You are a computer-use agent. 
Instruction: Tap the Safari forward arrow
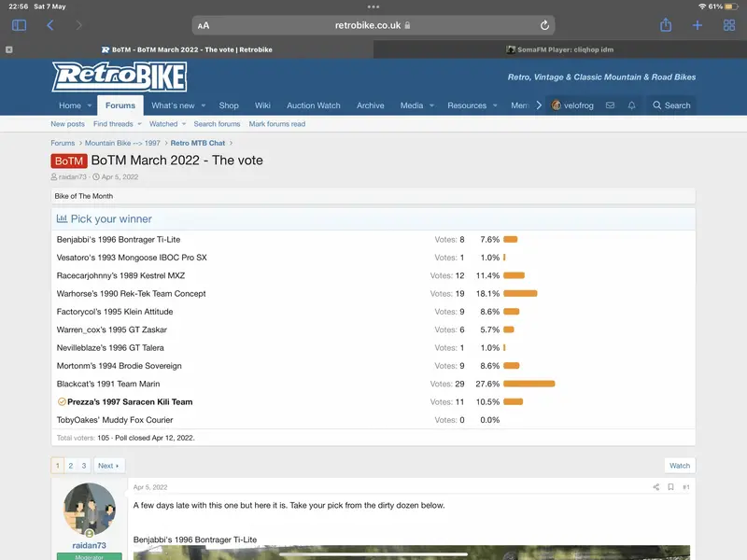point(78,25)
